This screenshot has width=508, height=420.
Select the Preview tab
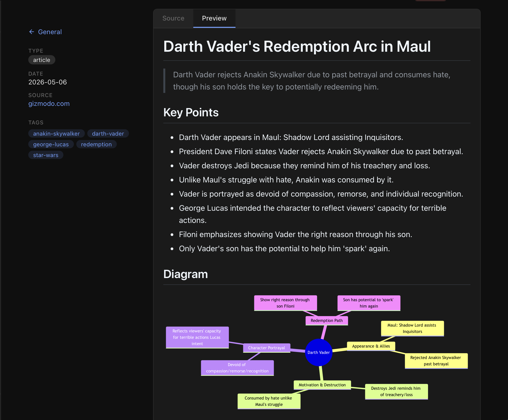214,18
